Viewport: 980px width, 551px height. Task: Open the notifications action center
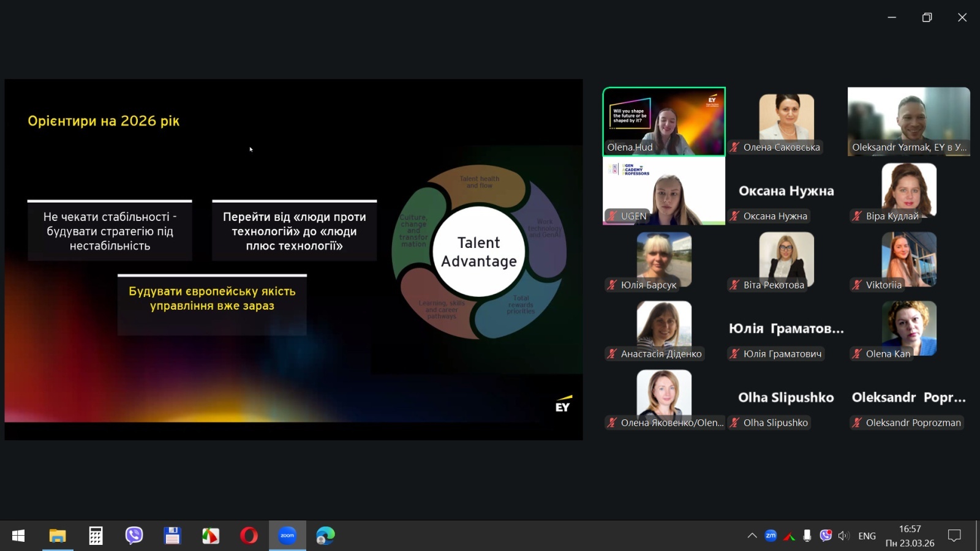pyautogui.click(x=954, y=536)
